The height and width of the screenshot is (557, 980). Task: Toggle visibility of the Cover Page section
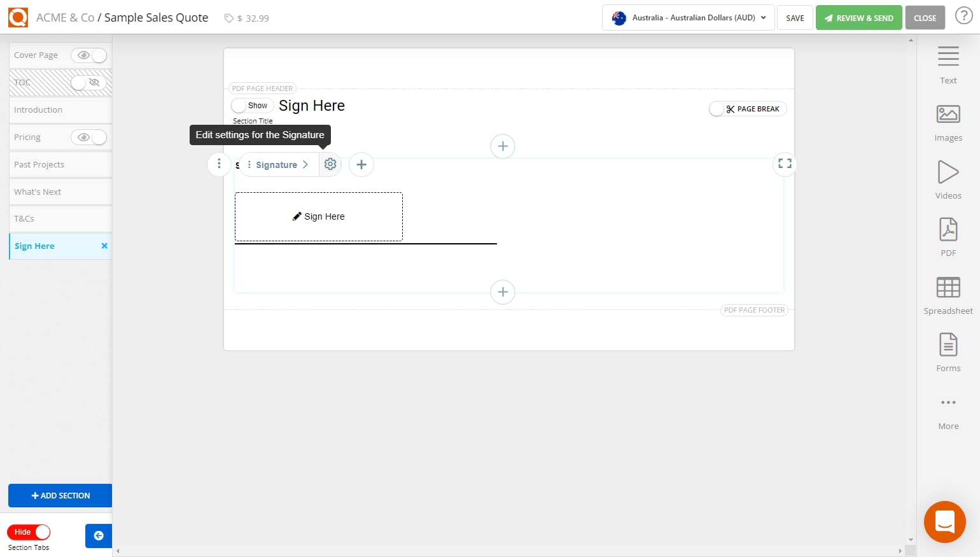(88, 55)
